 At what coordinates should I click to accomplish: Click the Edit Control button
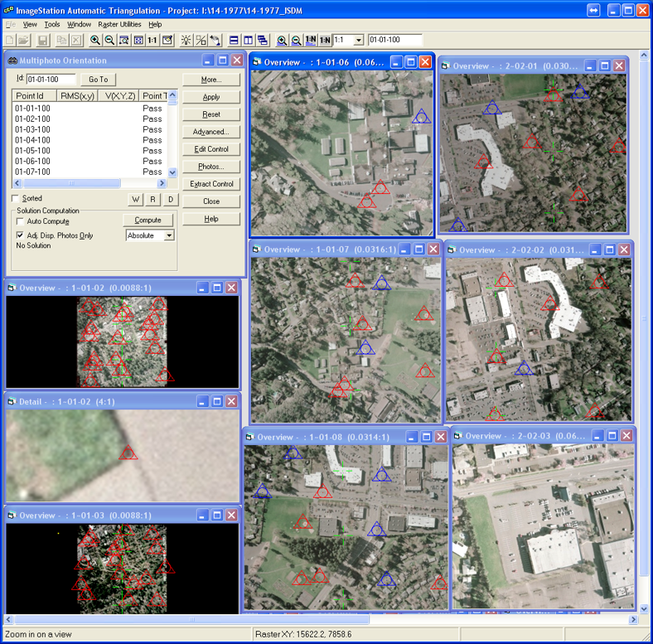[x=211, y=149]
